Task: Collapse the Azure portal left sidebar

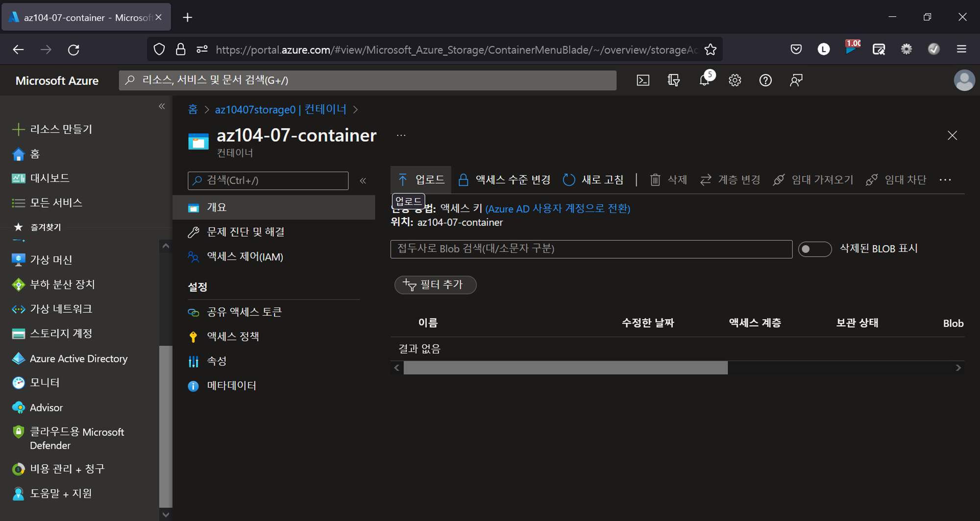Action: pos(162,106)
